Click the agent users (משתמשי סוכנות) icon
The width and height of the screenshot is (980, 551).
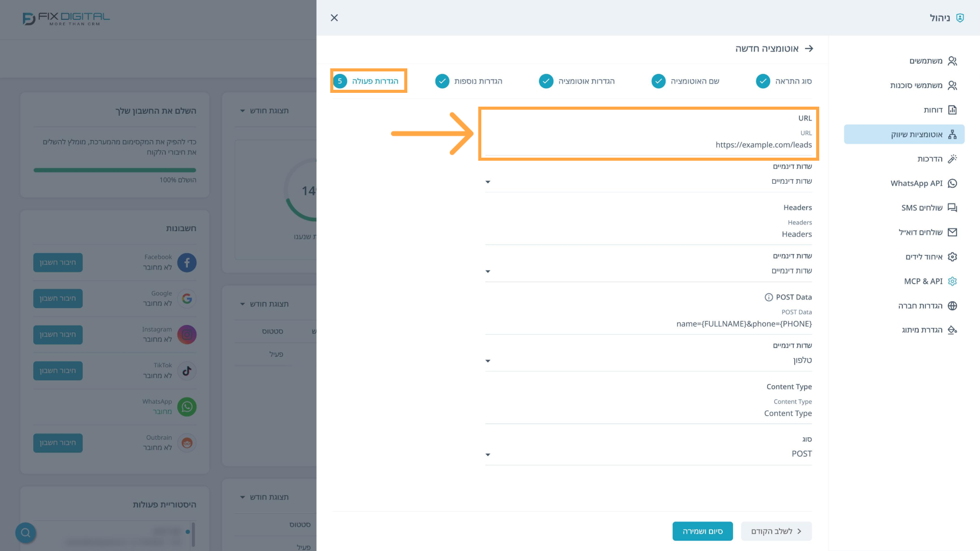[952, 86]
